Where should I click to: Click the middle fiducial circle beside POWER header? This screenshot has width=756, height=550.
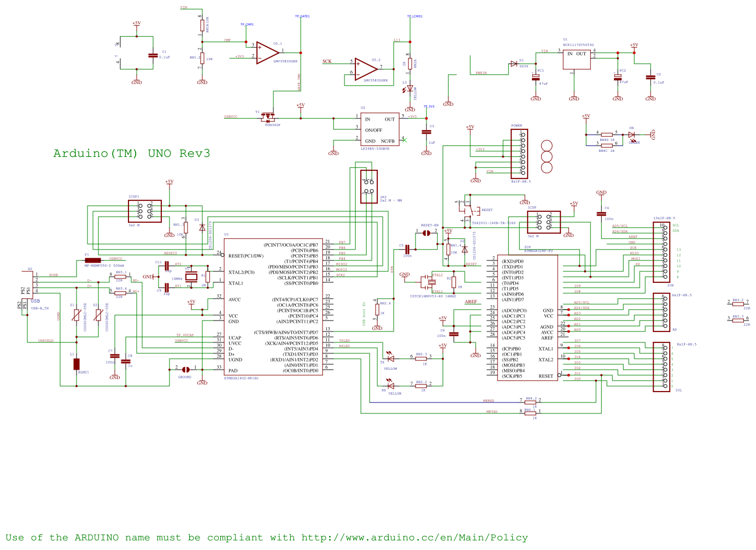547,157
